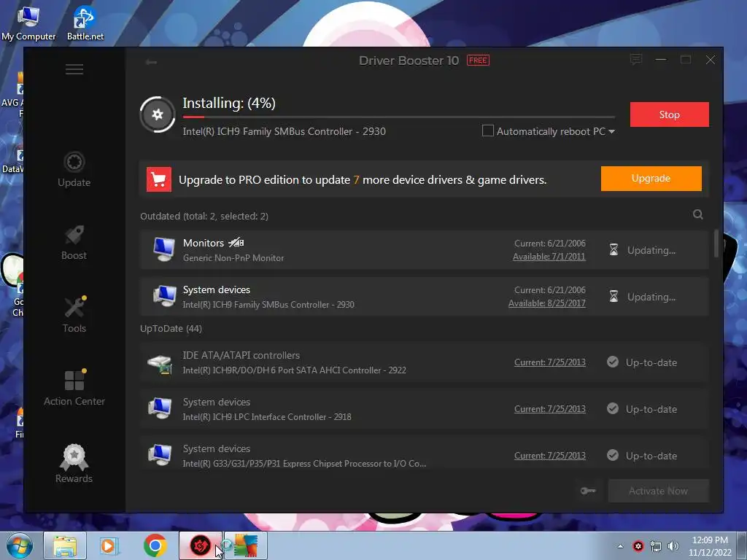Open Current: 7/25/2013 link for LPC Interface Controller
747x560 pixels.
(x=550, y=409)
